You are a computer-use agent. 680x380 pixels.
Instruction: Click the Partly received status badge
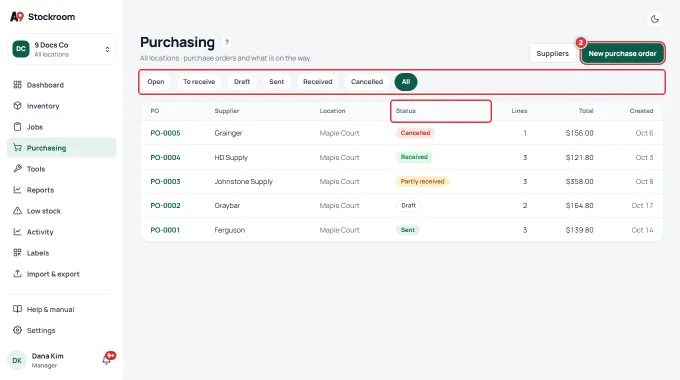pyautogui.click(x=422, y=181)
